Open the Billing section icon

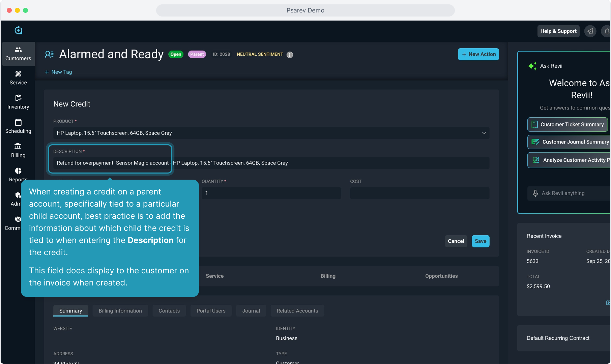[18, 146]
